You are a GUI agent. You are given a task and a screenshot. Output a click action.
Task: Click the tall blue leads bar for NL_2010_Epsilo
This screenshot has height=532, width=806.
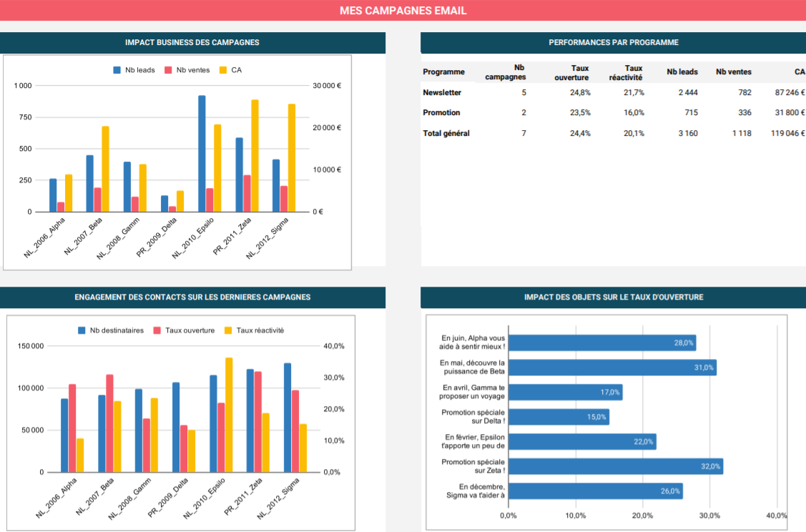(x=202, y=154)
